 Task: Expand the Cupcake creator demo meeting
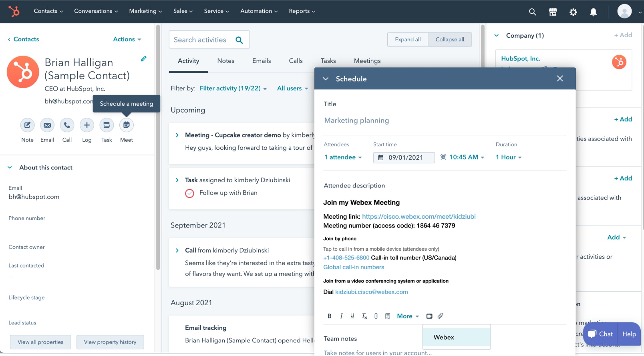[x=177, y=135]
